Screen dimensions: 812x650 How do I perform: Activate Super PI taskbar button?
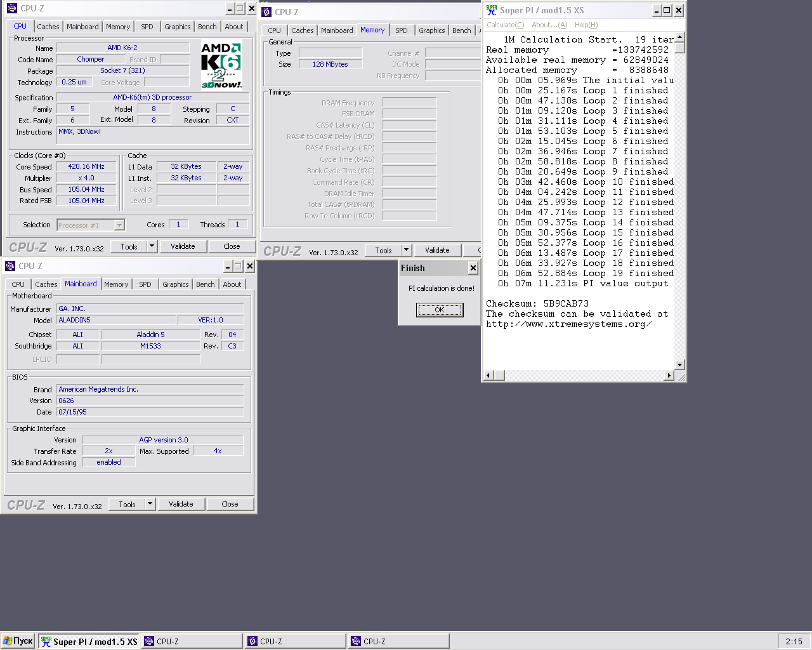[89, 642]
